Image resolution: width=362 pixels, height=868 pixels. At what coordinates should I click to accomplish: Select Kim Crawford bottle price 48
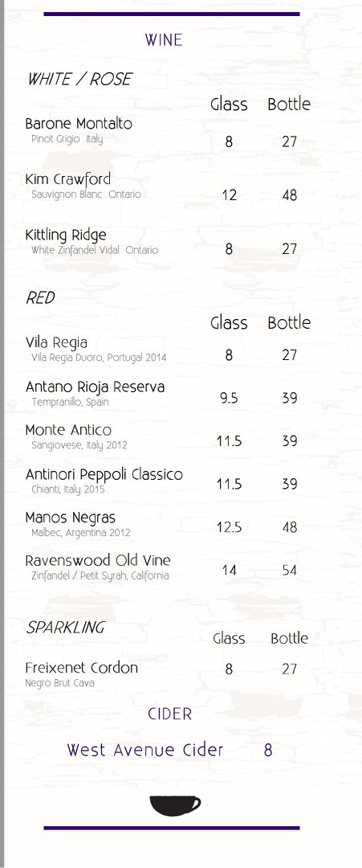click(x=290, y=194)
